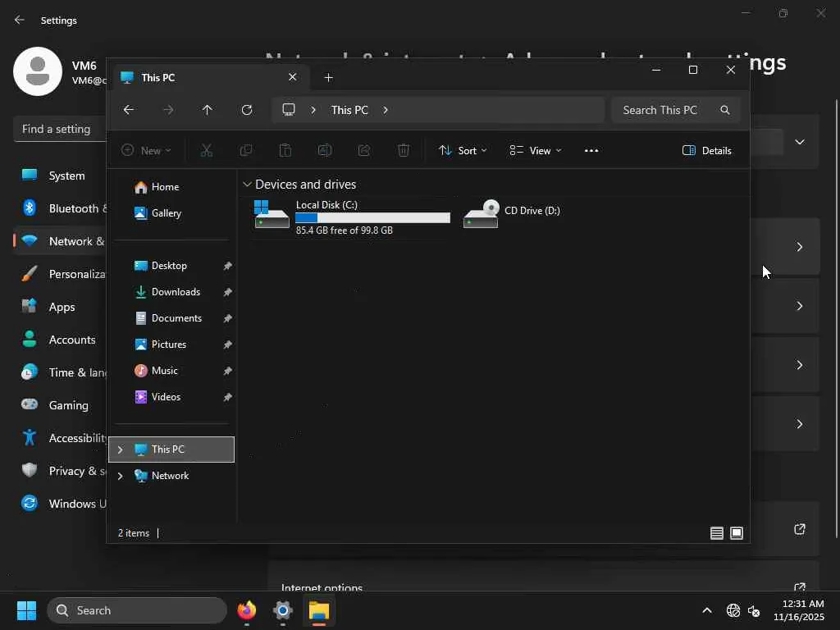
Task: Open Bluetooth & devices in Settings sidebar
Action: (60, 208)
